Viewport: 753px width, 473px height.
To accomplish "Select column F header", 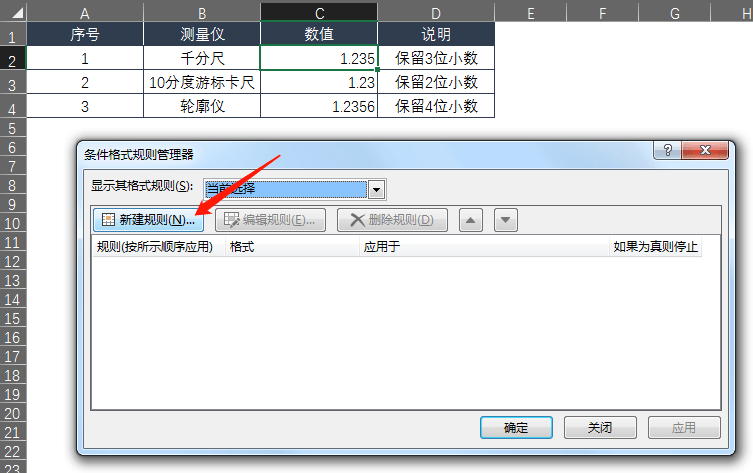I will click(603, 12).
